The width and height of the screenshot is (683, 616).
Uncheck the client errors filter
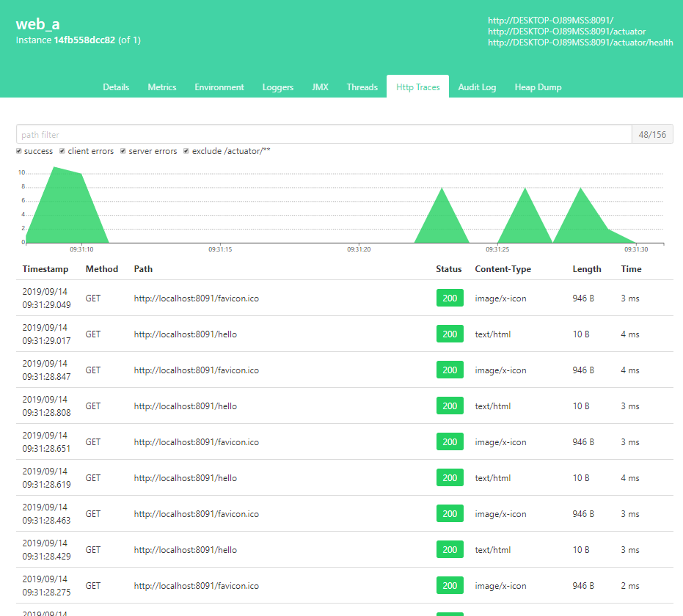click(62, 151)
